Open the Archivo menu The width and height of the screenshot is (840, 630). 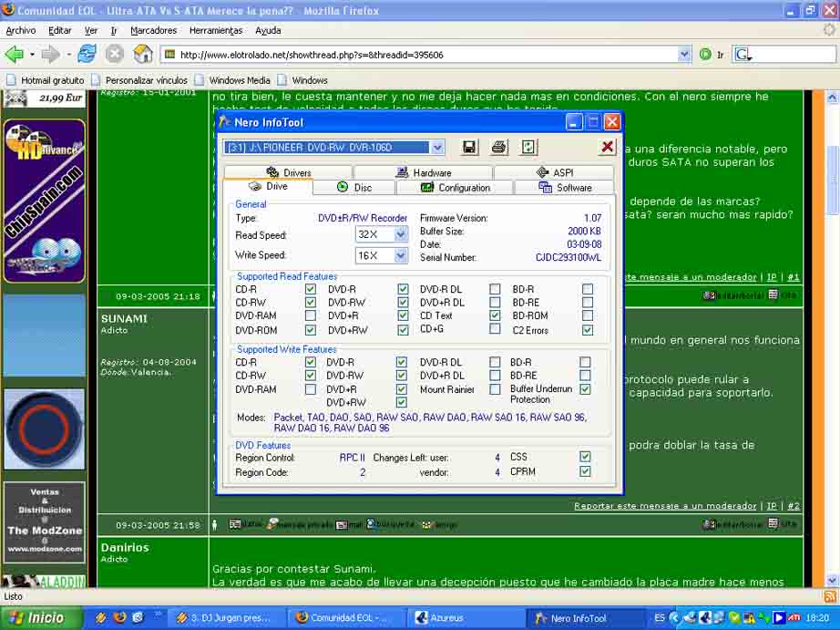pos(21,31)
